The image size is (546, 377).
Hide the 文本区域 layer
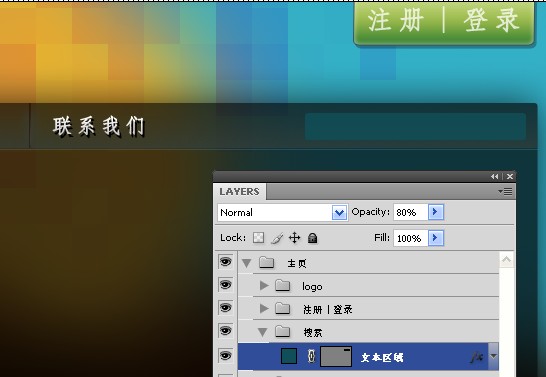[225, 356]
